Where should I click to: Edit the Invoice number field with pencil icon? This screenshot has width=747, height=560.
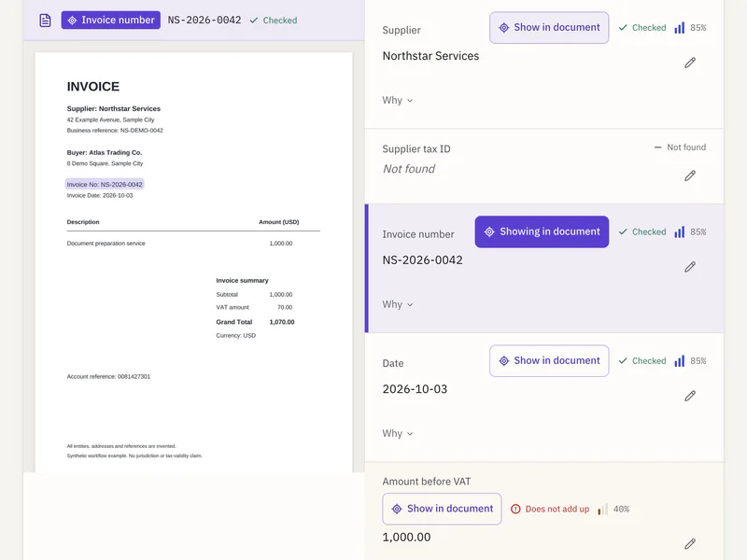tap(690, 267)
